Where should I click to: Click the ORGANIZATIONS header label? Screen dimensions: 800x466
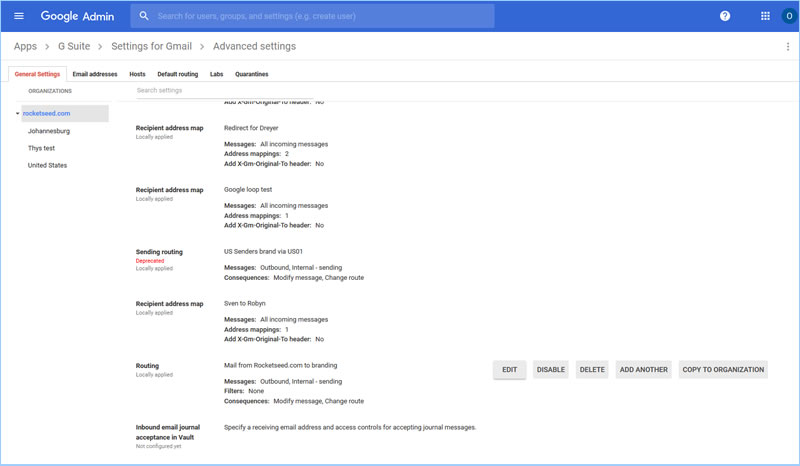(50, 91)
